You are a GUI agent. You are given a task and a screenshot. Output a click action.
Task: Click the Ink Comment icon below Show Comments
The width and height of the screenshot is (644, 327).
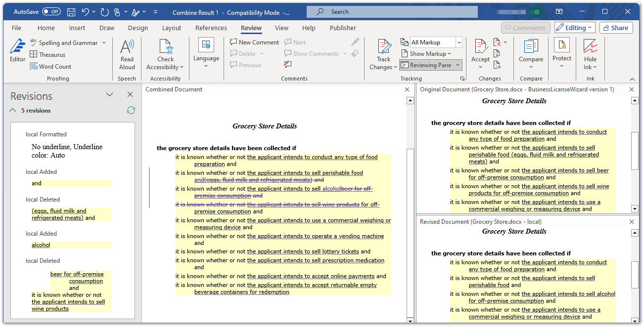click(288, 65)
